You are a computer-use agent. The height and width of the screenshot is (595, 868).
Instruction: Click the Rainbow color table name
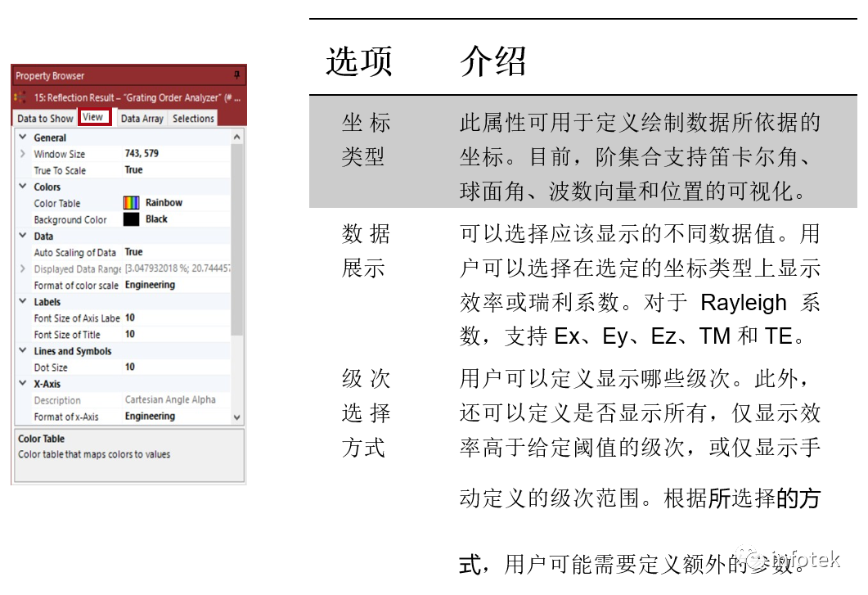pyautogui.click(x=164, y=203)
